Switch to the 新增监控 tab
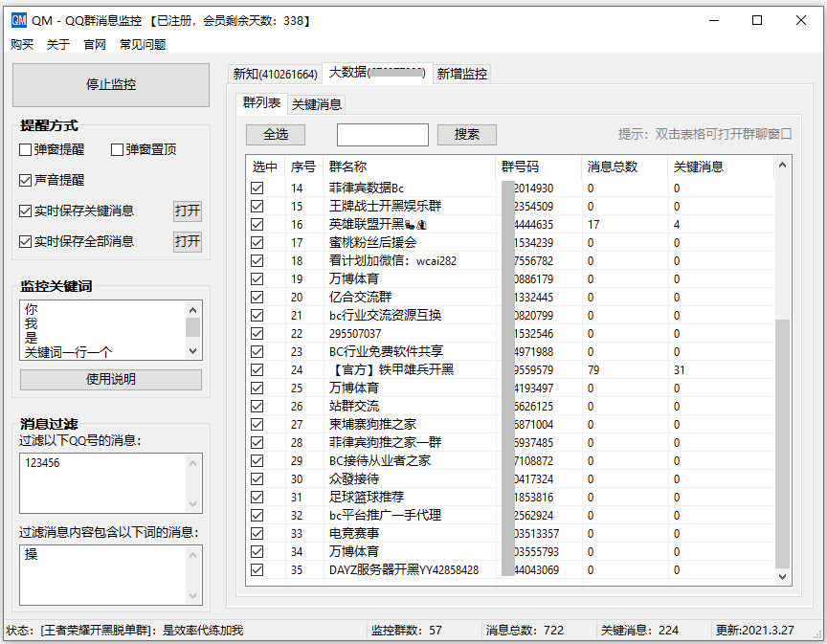 (461, 74)
